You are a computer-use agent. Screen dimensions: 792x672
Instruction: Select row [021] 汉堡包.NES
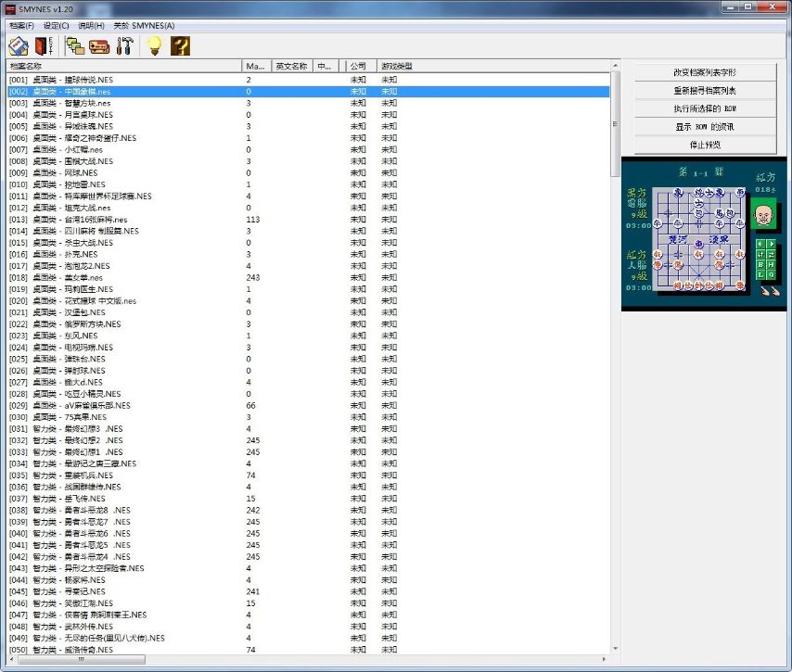308,312
